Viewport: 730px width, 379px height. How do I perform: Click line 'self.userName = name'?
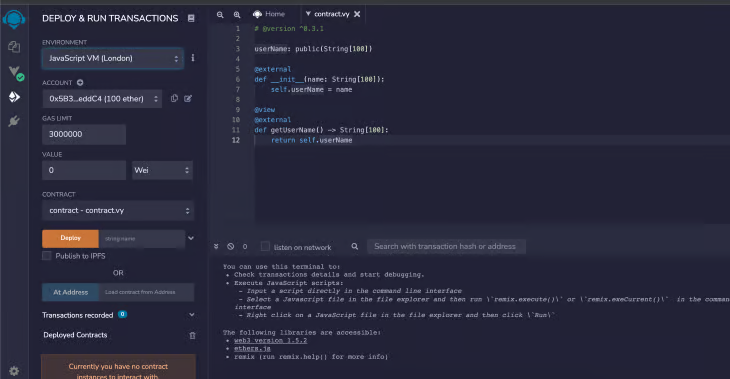click(311, 89)
